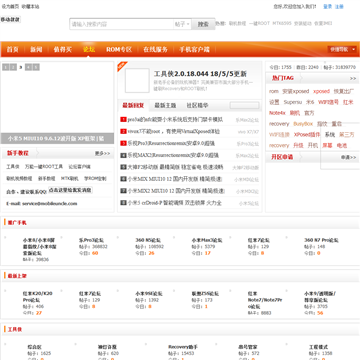Viewport: 360px width, 360px height.
Task: Click the slideshow caption 小米5 MIUI10 9.6.12
Action: coord(57,138)
